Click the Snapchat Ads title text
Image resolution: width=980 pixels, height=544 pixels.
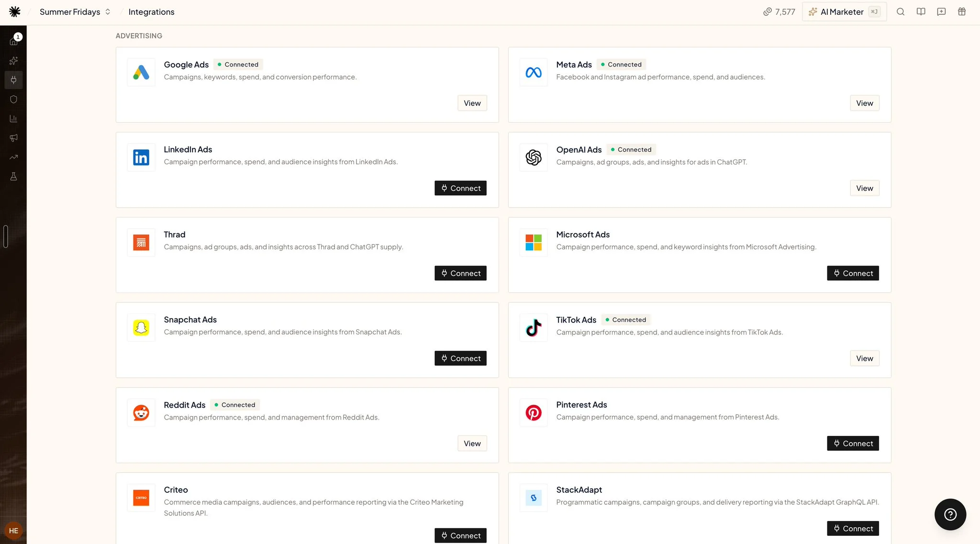pyautogui.click(x=190, y=320)
